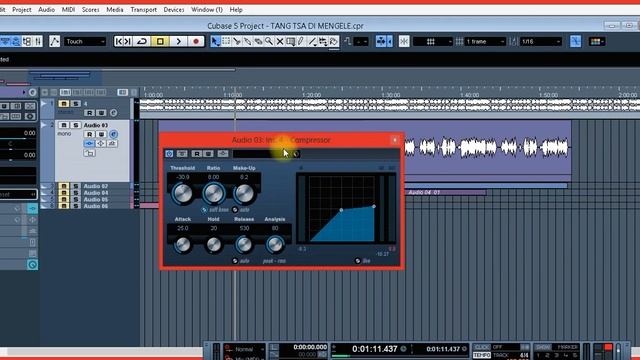Open the '1 frame' grid type dropdown
Image resolution: width=640 pixels, height=360 pixels.
[x=485, y=41]
